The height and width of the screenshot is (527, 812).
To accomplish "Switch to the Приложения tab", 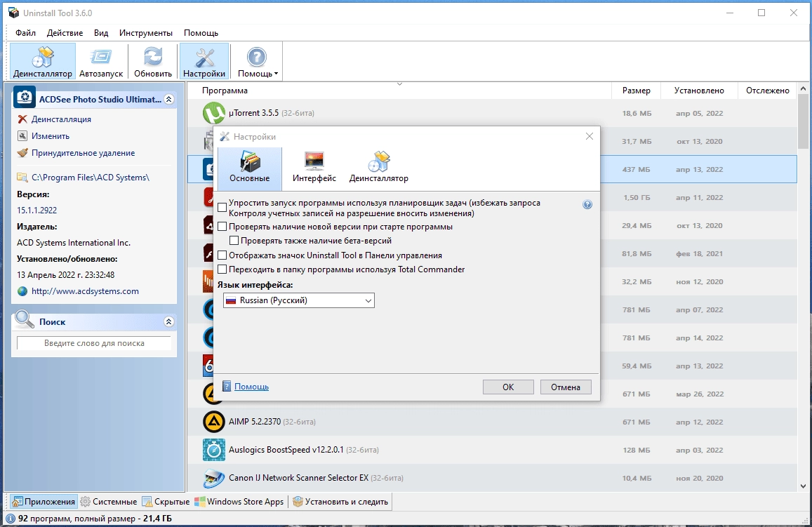I will [44, 502].
